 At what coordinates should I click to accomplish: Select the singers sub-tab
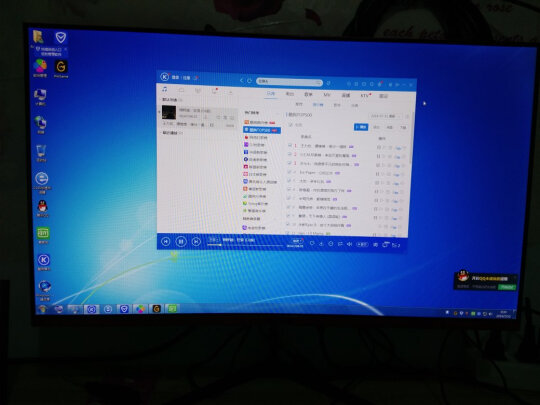point(337,105)
